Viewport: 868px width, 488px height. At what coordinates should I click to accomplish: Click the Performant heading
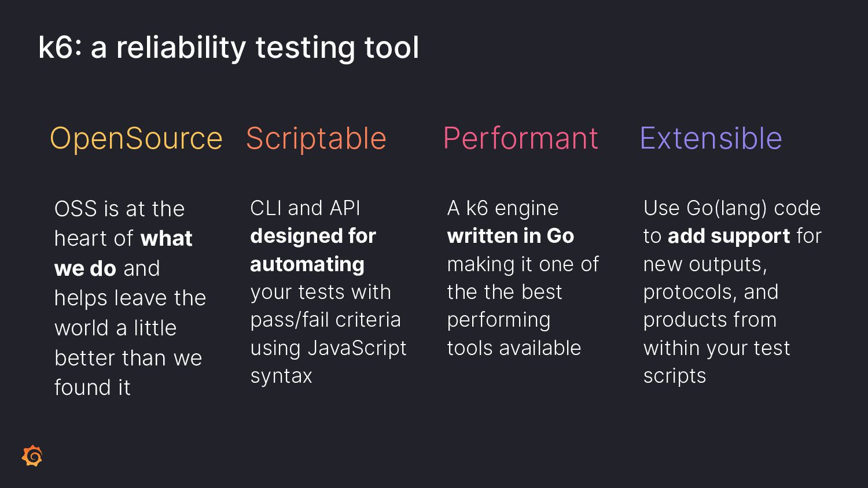(x=520, y=138)
